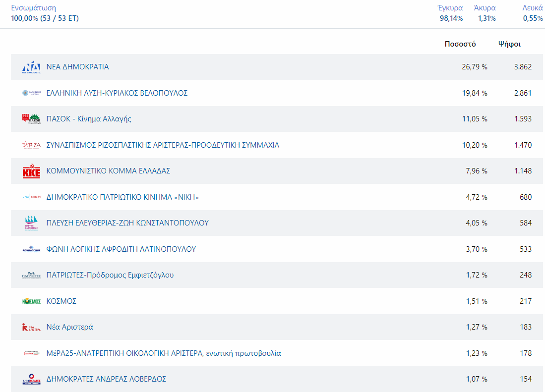This screenshot has height=392, width=545.
Task: Click ΔΗΜΟΚΡΑΤΕΣ ΑΝΔΡΕΑΣ ΛΟΒΕΡΔΟΣ name
Action: tap(106, 379)
